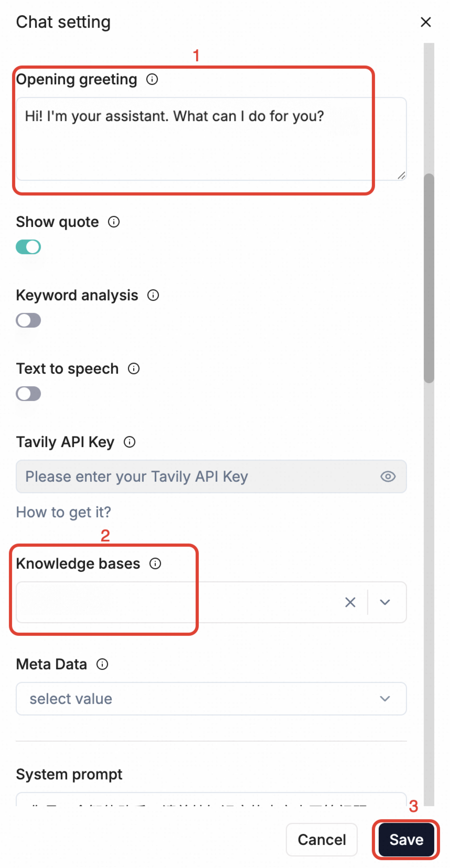Clear the Knowledge bases selection
The image size is (450, 868).
(350, 602)
